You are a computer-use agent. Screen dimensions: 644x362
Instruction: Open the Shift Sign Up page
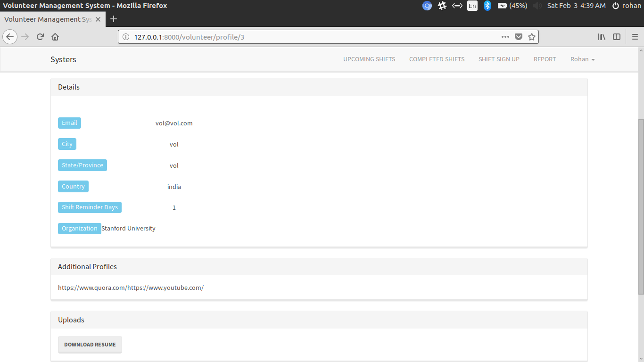pos(499,59)
